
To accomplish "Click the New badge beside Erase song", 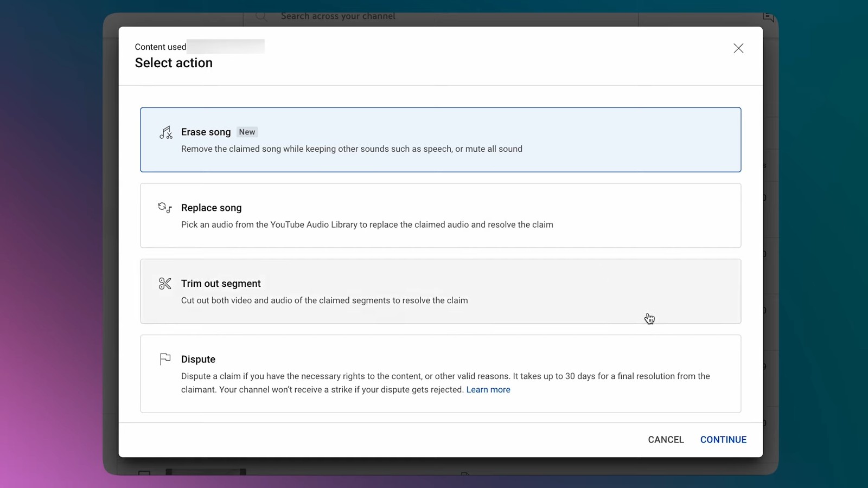I will (x=247, y=132).
